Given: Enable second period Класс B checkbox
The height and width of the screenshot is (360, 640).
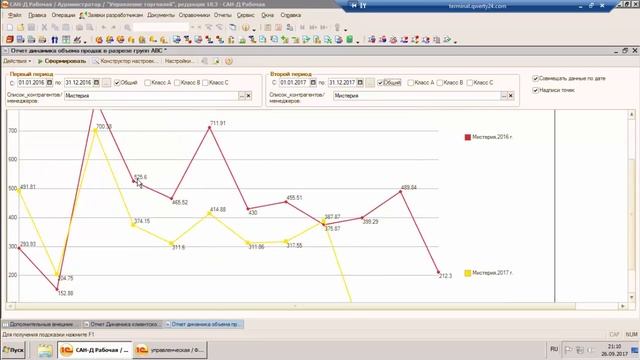Looking at the screenshot, I should click(440, 83).
